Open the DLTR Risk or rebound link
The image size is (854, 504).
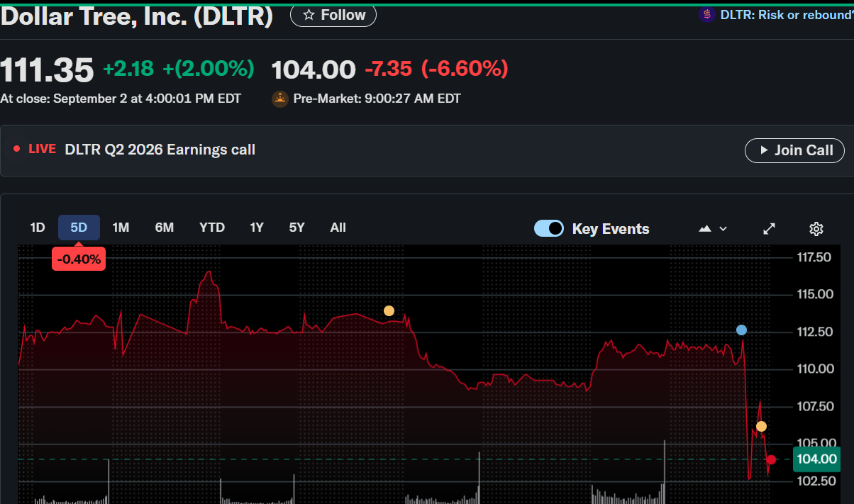pyautogui.click(x=786, y=15)
